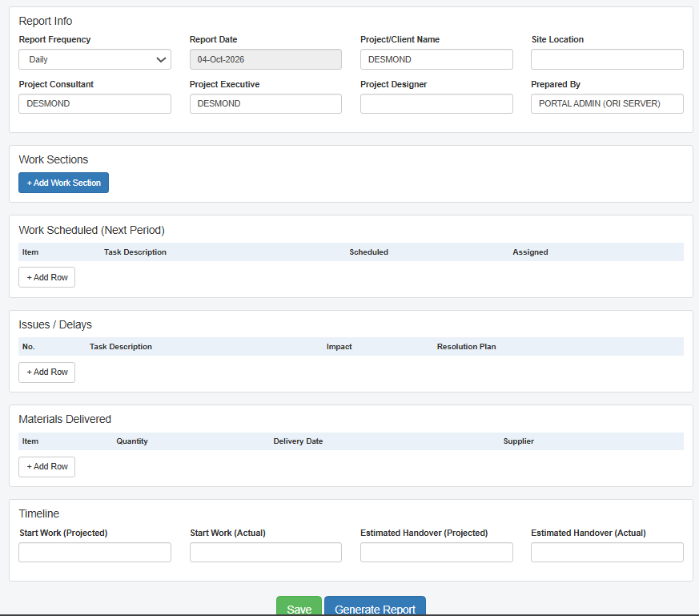Click the Timeline heading
This screenshot has width=699, height=616.
coord(38,513)
